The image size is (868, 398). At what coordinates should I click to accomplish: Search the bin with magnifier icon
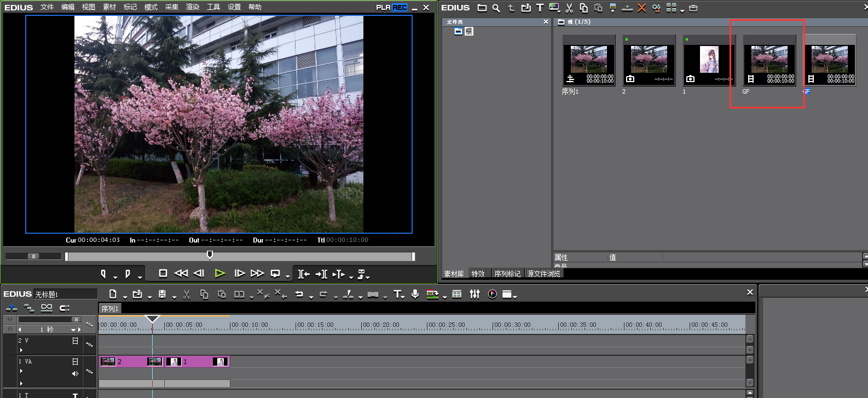pyautogui.click(x=496, y=8)
